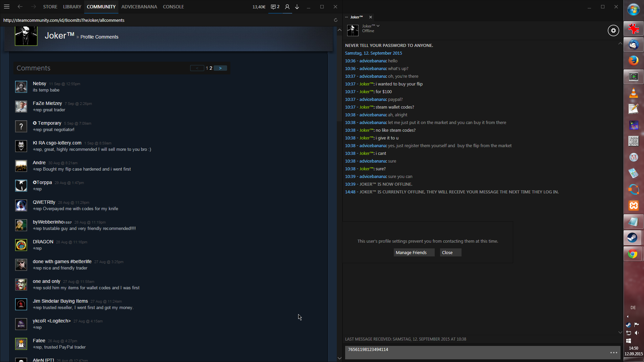
Task: Open chat settings gear icon
Action: [x=613, y=31]
